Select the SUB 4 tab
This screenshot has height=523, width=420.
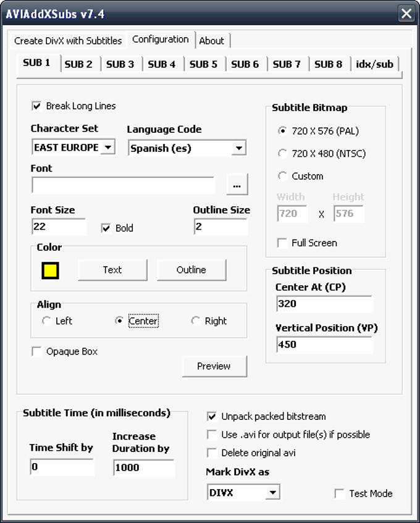coord(162,64)
